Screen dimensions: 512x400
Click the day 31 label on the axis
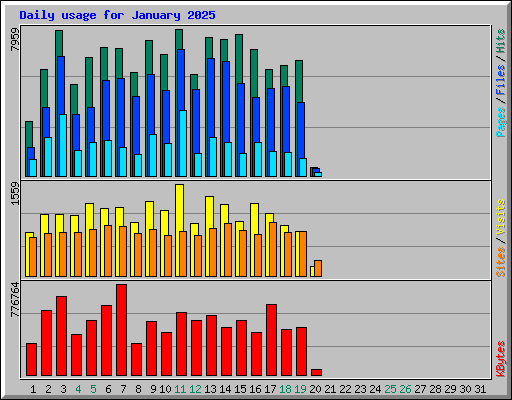point(480,389)
